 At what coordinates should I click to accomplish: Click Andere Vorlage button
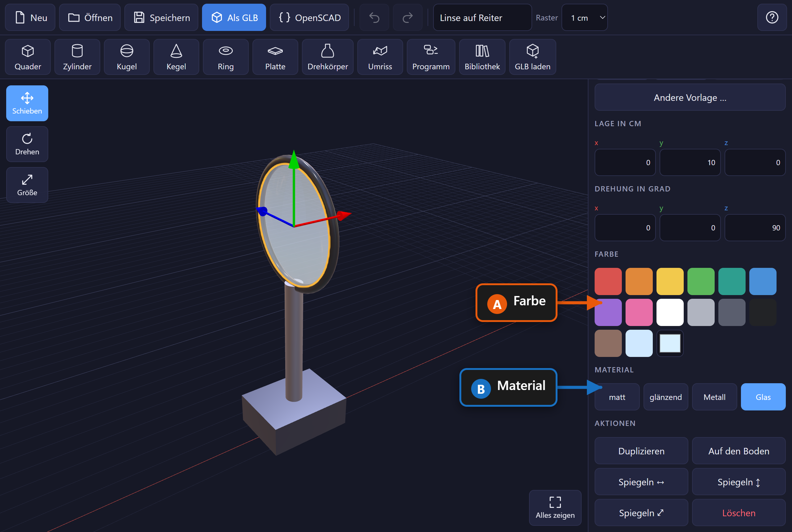[x=690, y=98]
